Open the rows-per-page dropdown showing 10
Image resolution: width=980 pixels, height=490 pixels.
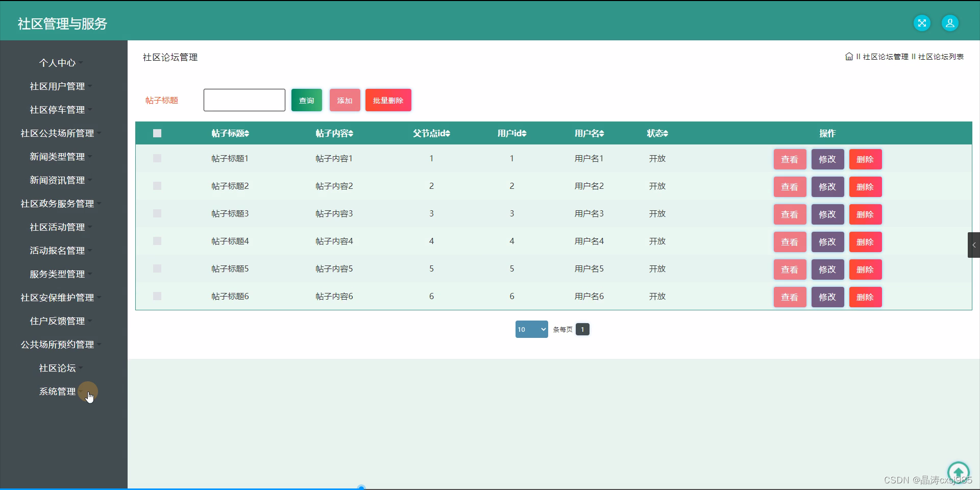[531, 329]
